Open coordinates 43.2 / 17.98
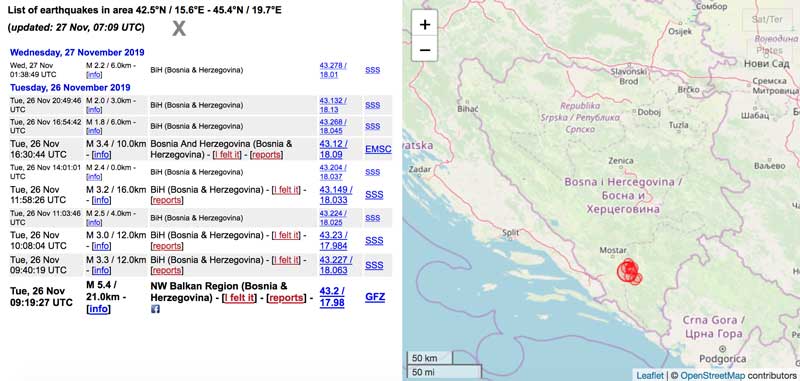 (x=332, y=297)
